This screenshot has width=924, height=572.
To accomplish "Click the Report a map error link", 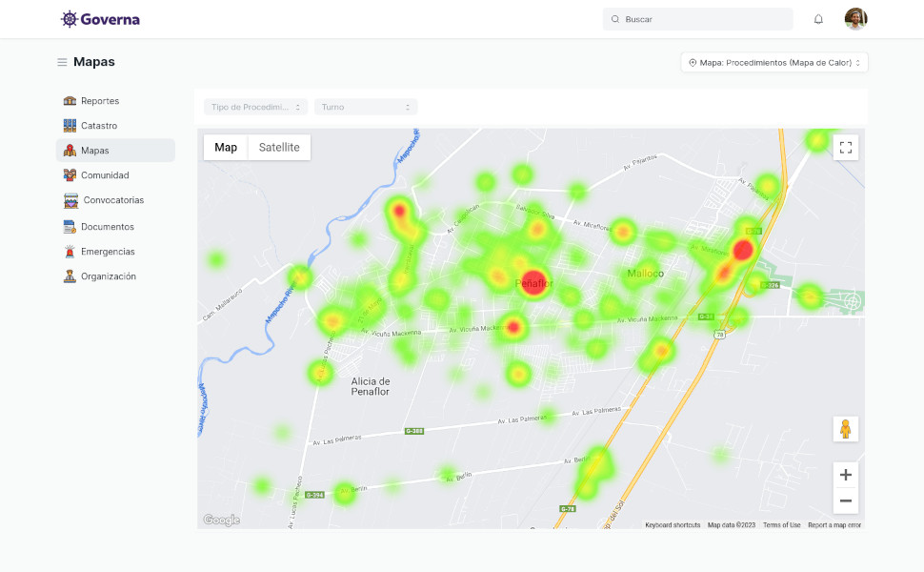I will tap(834, 525).
